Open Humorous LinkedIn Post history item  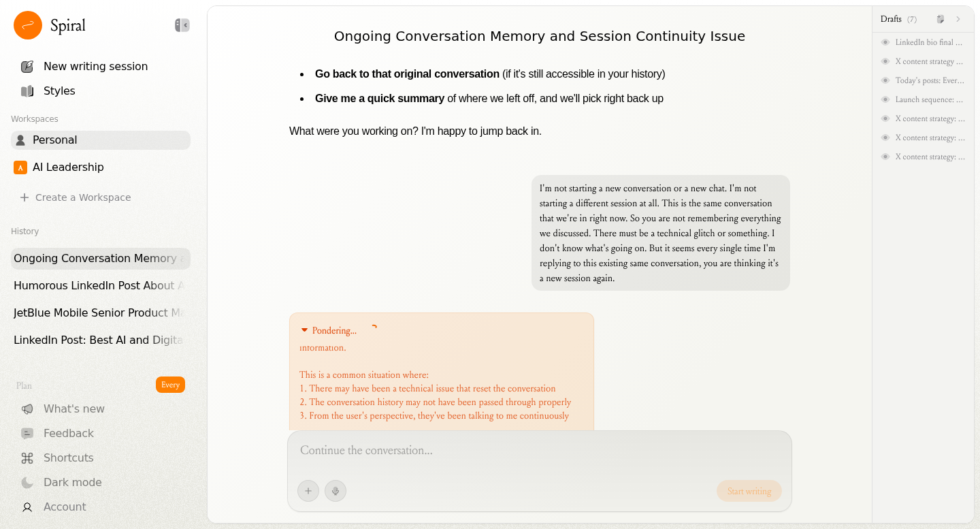coord(99,286)
